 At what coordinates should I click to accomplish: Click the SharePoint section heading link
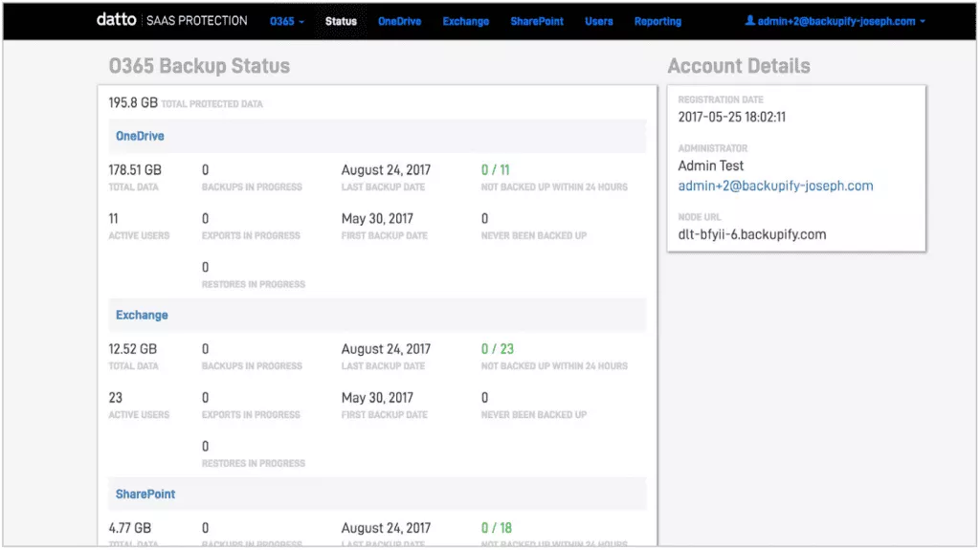click(145, 495)
